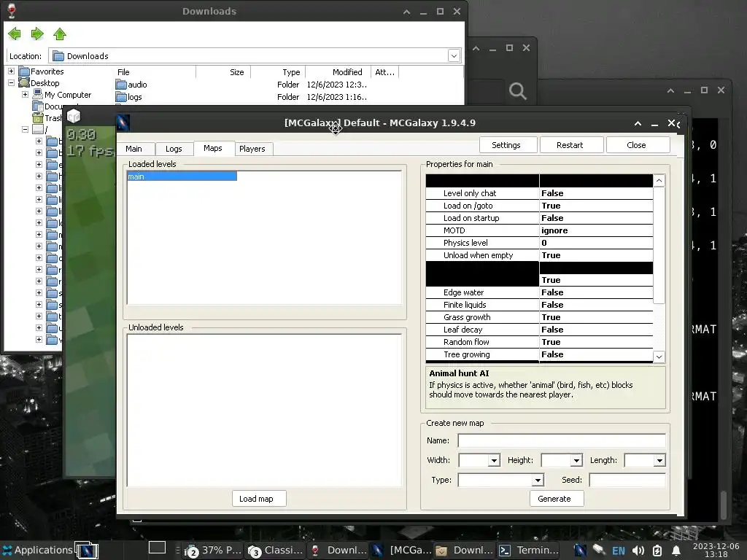This screenshot has height=560, width=747.
Task: Select the Maps tab
Action: (x=213, y=148)
